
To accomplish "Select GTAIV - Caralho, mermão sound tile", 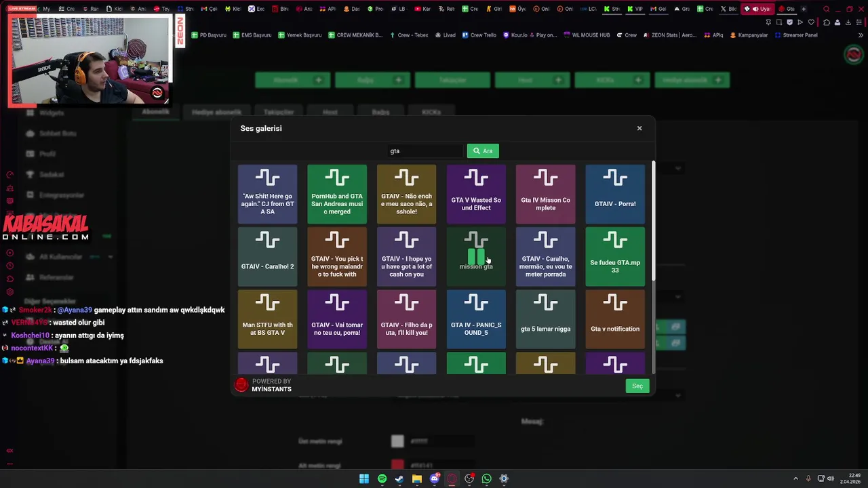I will tap(545, 257).
